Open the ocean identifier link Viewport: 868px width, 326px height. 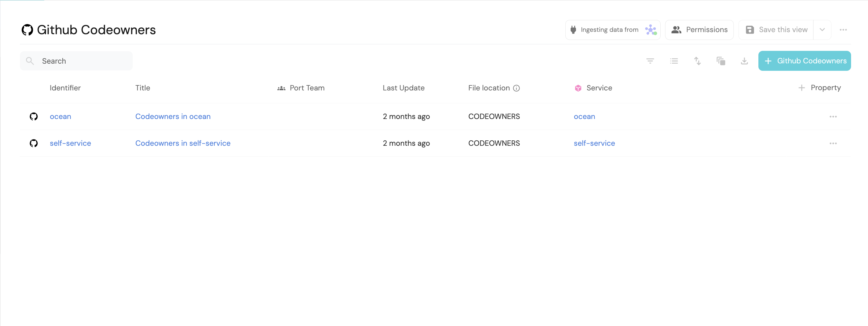pos(60,116)
